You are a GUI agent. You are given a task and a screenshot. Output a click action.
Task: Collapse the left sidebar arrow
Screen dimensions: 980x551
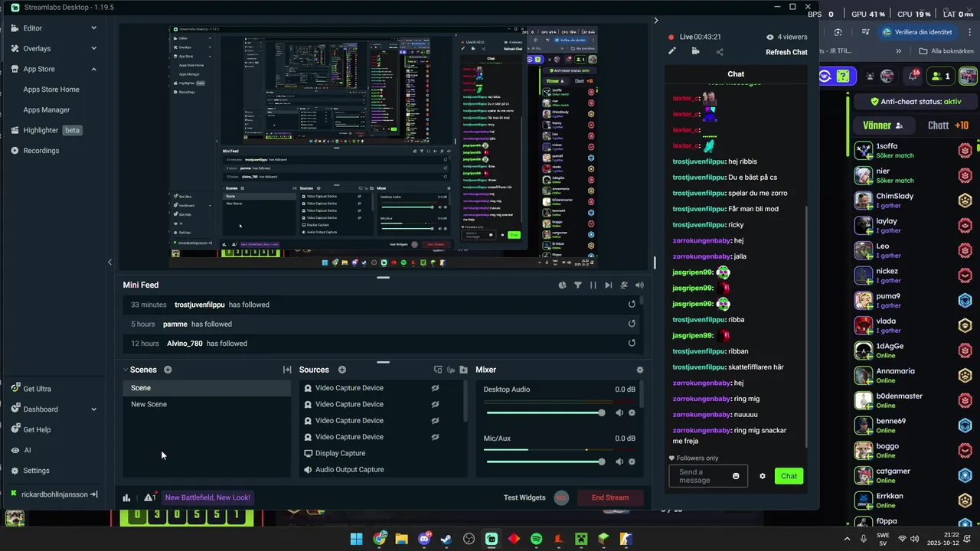(x=109, y=262)
